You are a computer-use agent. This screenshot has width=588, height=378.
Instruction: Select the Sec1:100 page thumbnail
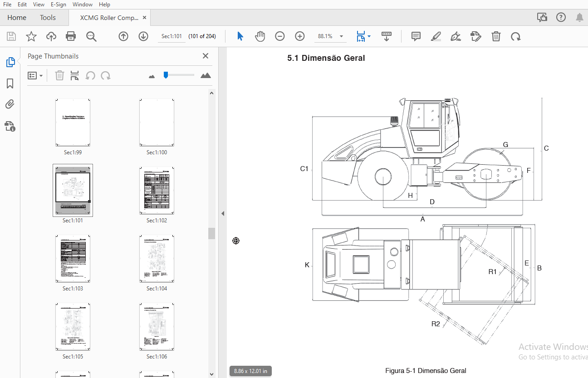[157, 122]
